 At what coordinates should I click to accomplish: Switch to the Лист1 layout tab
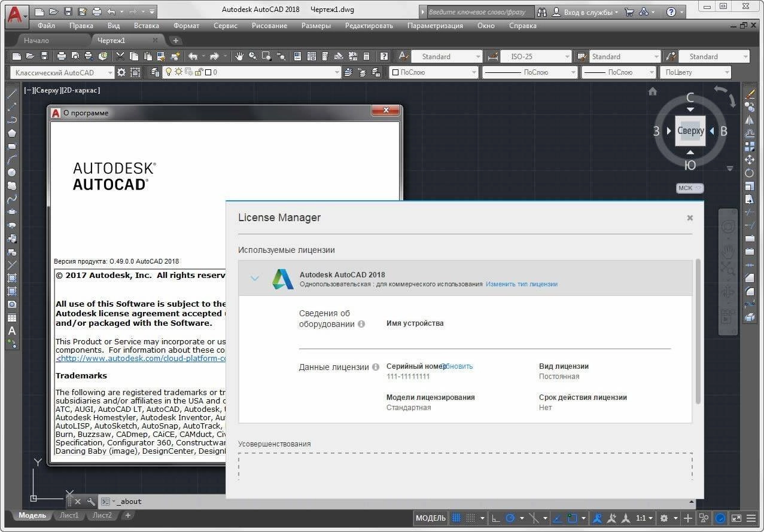click(69, 515)
